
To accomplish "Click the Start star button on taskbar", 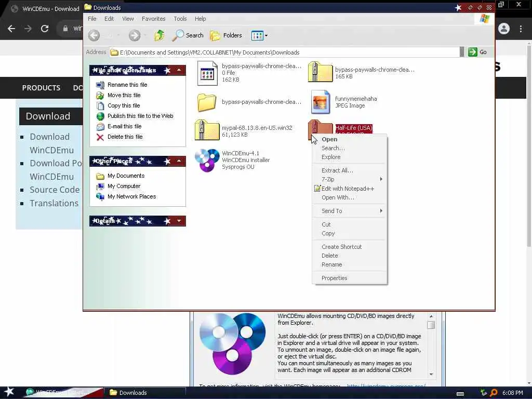I will coord(9,392).
